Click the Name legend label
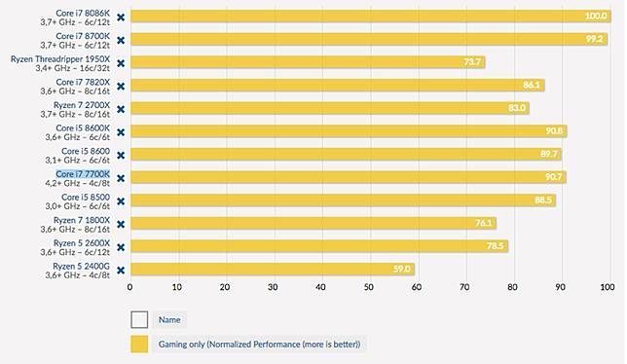The image size is (627, 364). pos(169,319)
